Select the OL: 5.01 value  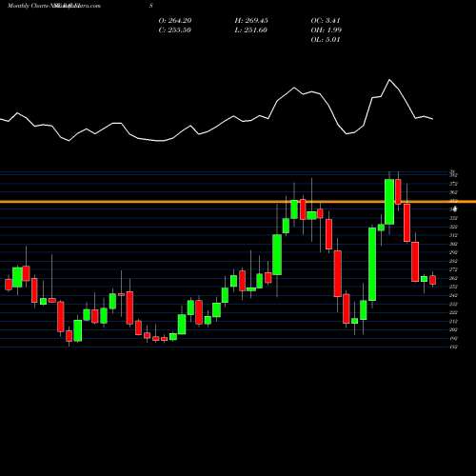326,40
